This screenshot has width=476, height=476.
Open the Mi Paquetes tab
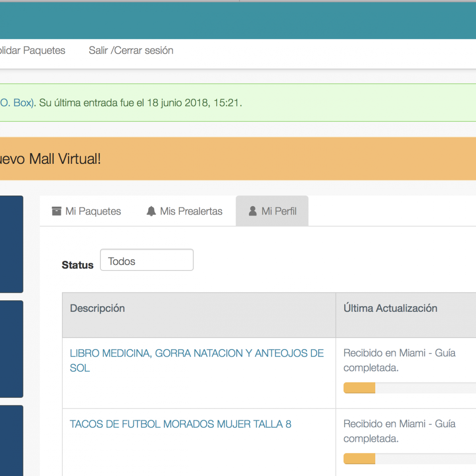[x=86, y=211]
